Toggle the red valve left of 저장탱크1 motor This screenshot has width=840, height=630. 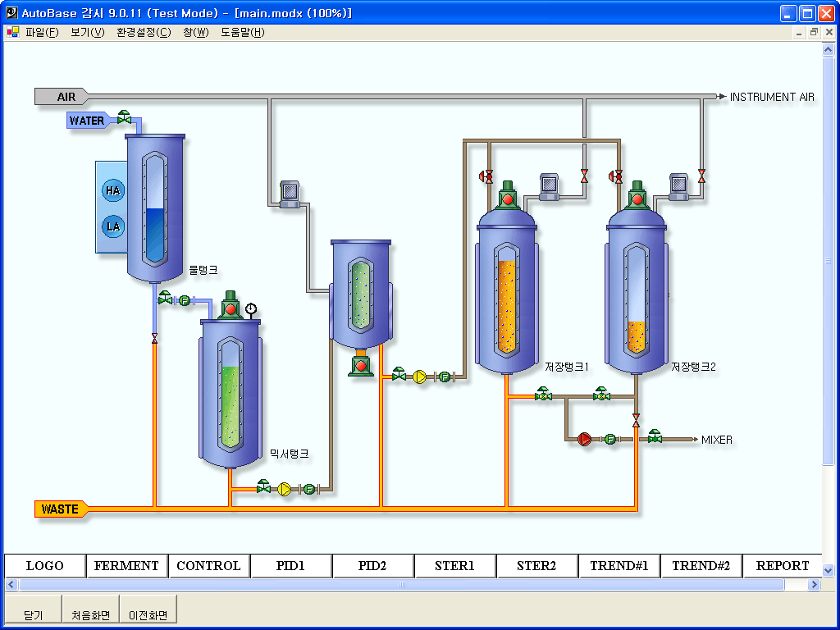coord(486,176)
